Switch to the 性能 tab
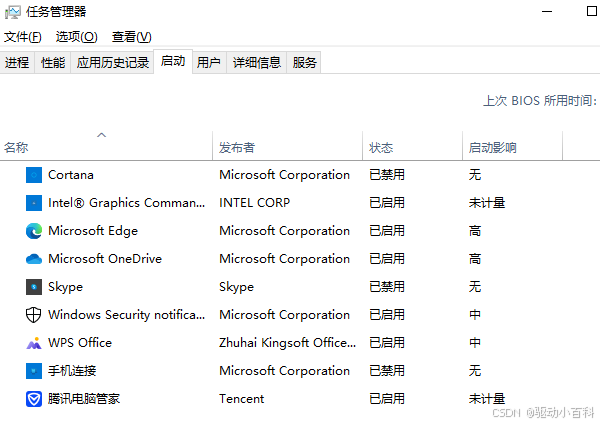The image size is (600, 424). point(53,62)
